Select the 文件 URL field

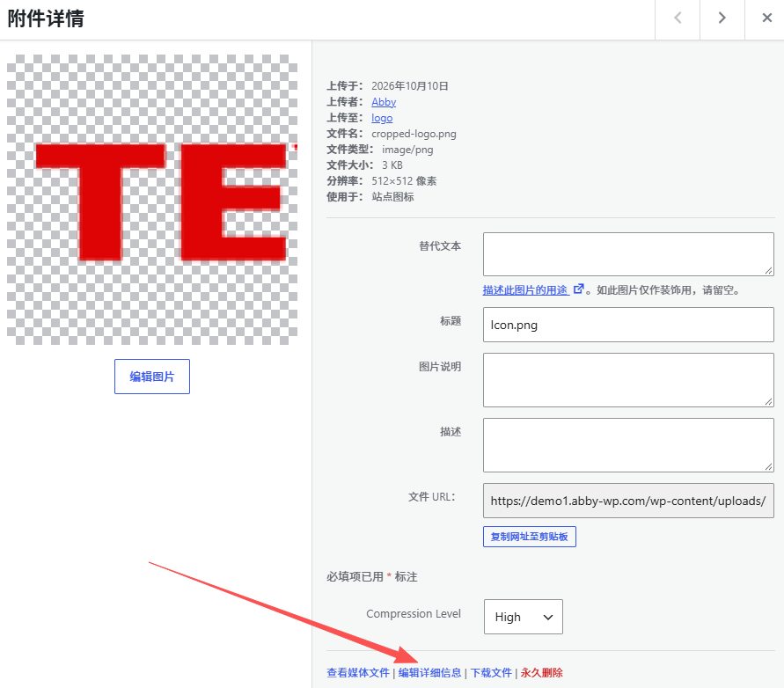(x=628, y=501)
